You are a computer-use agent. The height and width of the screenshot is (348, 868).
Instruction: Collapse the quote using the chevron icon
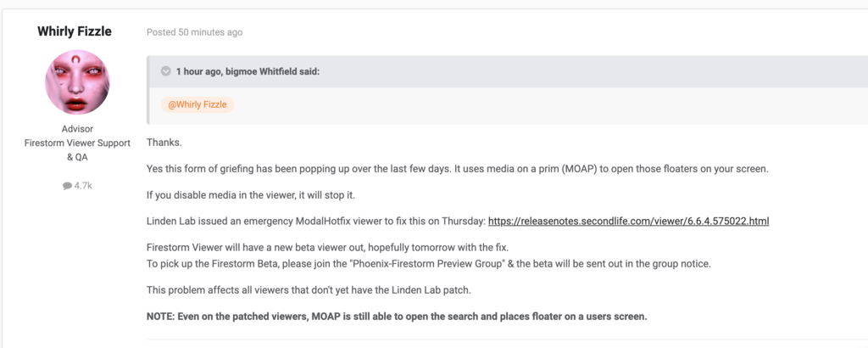point(165,71)
